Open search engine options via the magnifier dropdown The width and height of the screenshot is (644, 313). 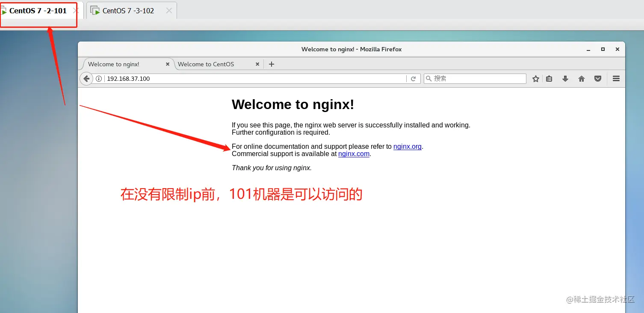428,78
